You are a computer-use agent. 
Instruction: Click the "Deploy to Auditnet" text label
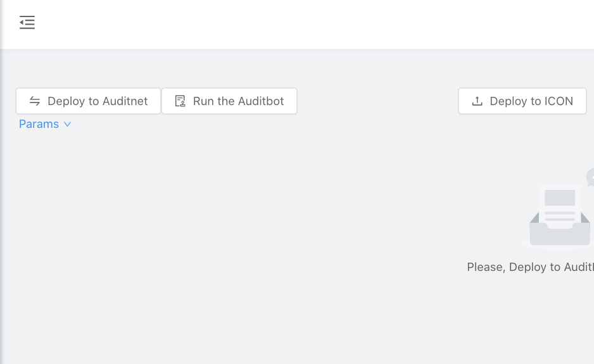(98, 101)
